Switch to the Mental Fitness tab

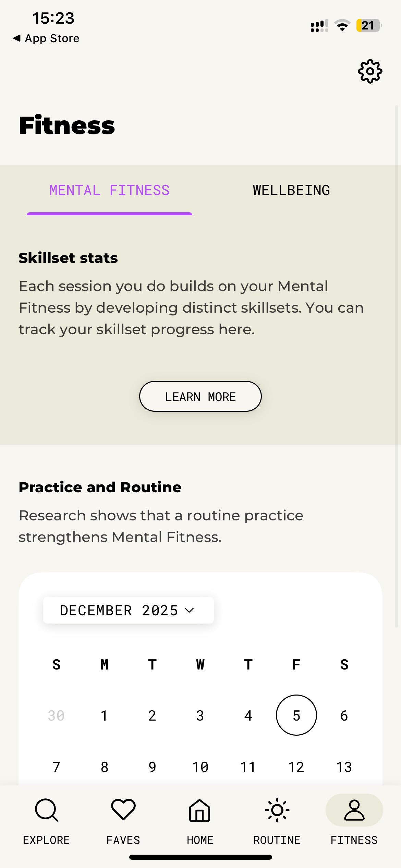[x=109, y=190]
